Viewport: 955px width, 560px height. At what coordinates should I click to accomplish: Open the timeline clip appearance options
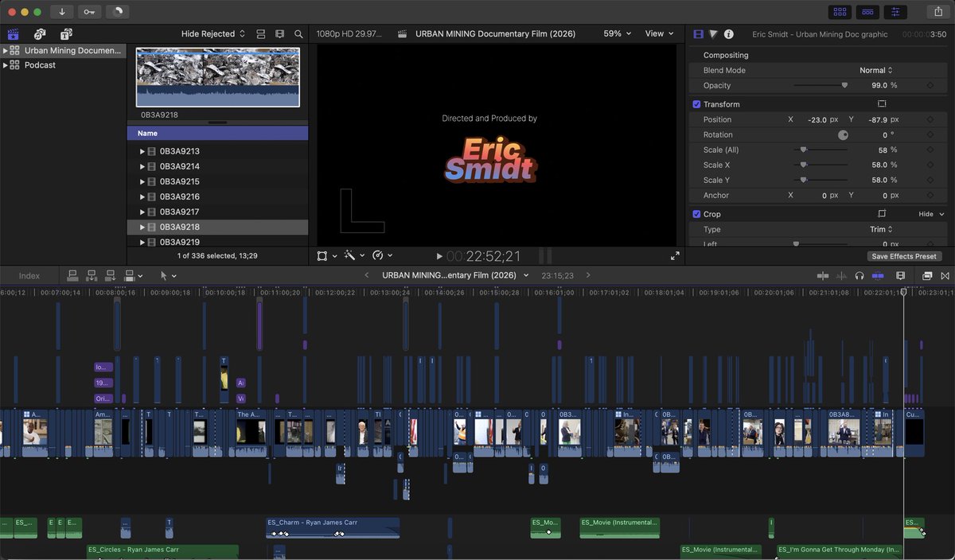click(x=900, y=275)
